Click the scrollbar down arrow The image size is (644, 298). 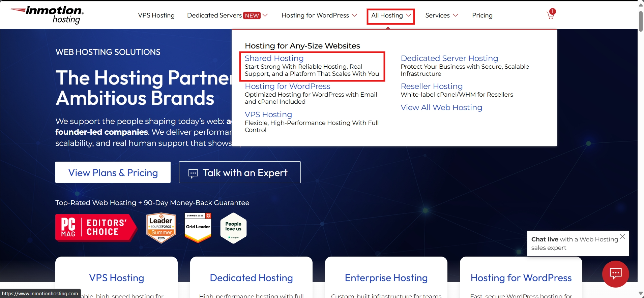(641, 294)
